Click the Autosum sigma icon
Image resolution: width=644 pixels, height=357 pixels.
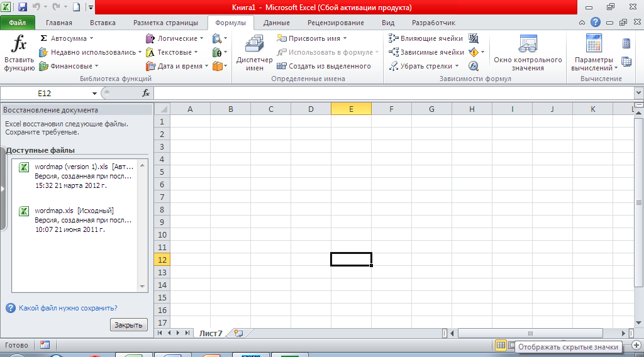pos(43,38)
